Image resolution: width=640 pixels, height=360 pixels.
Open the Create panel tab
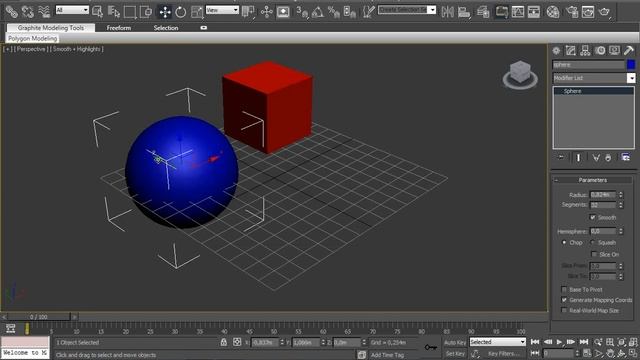(556, 51)
